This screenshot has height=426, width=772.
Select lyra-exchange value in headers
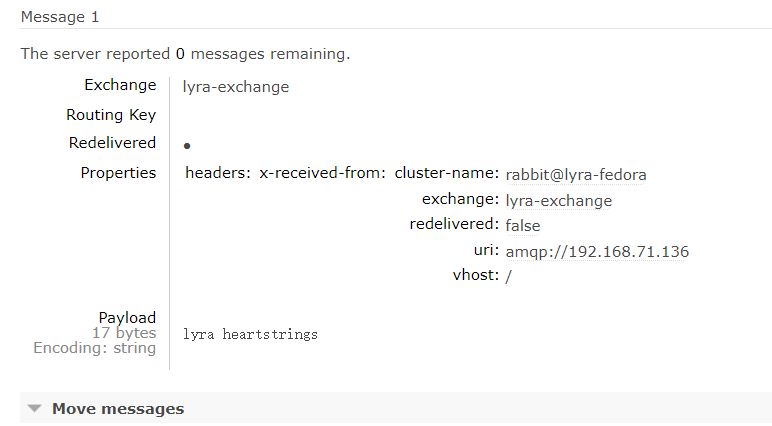pos(559,200)
